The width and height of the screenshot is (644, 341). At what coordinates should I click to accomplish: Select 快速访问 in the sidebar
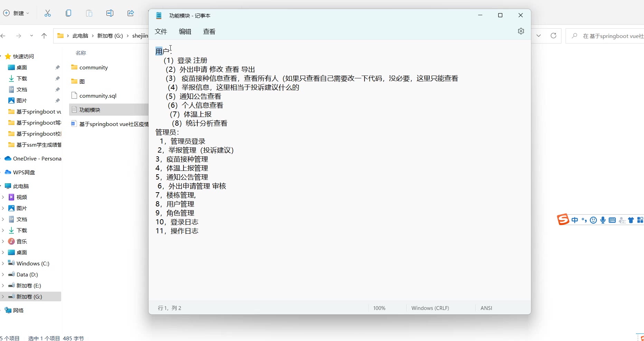(x=23, y=56)
